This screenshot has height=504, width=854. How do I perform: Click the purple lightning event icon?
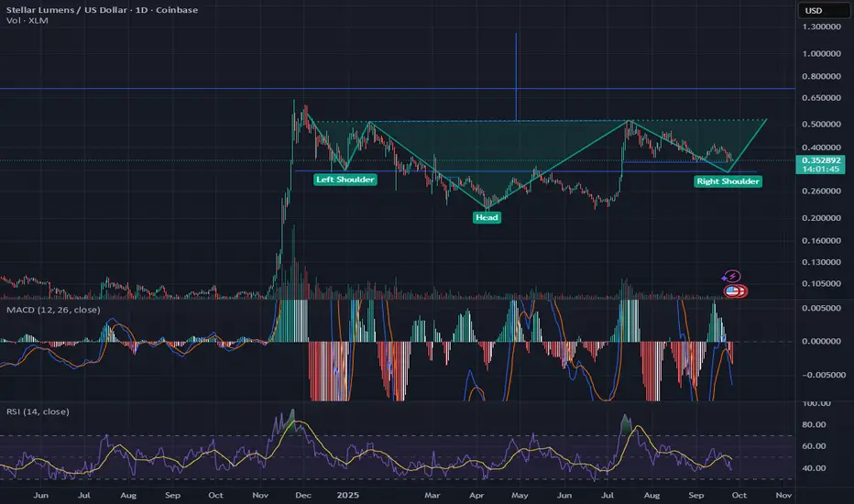pos(732,276)
